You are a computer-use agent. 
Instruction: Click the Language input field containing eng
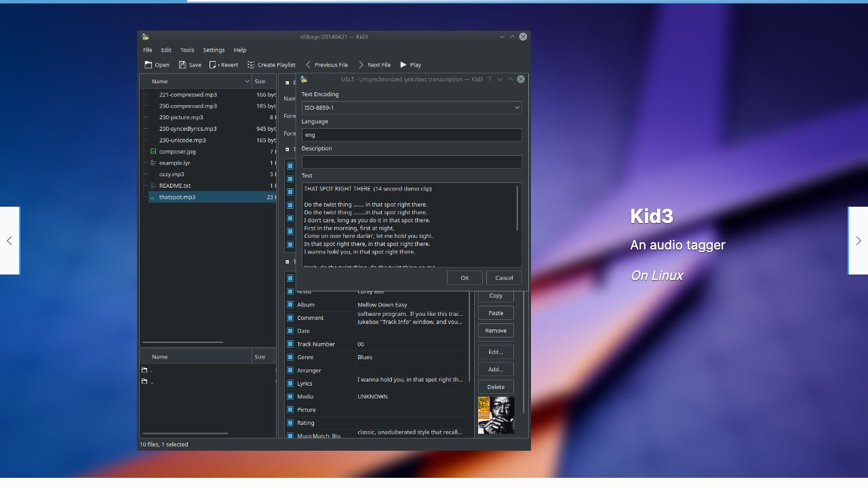[x=412, y=135]
